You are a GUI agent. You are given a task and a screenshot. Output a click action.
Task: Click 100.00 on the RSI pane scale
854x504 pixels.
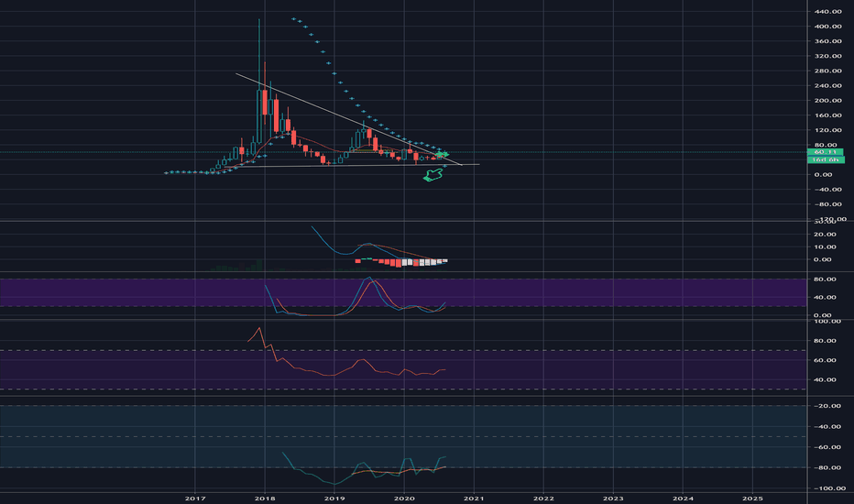[827, 322]
